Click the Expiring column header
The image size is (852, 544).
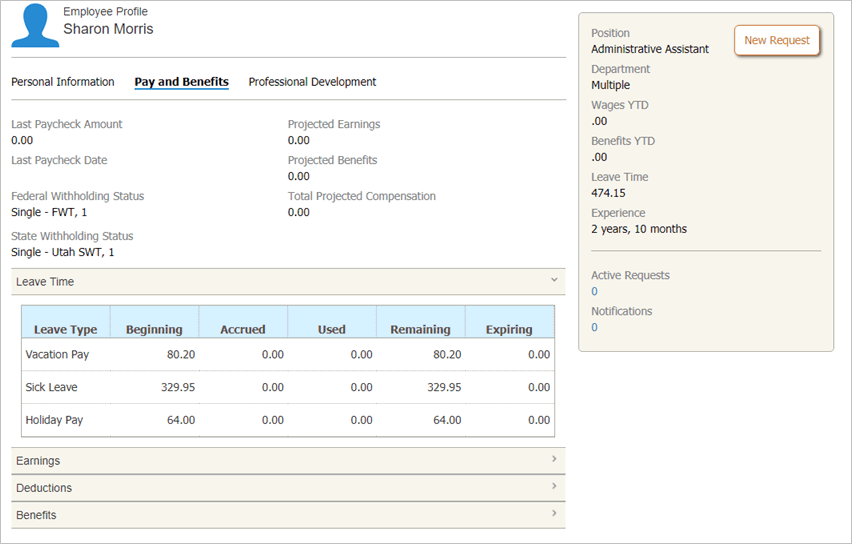pos(509,329)
